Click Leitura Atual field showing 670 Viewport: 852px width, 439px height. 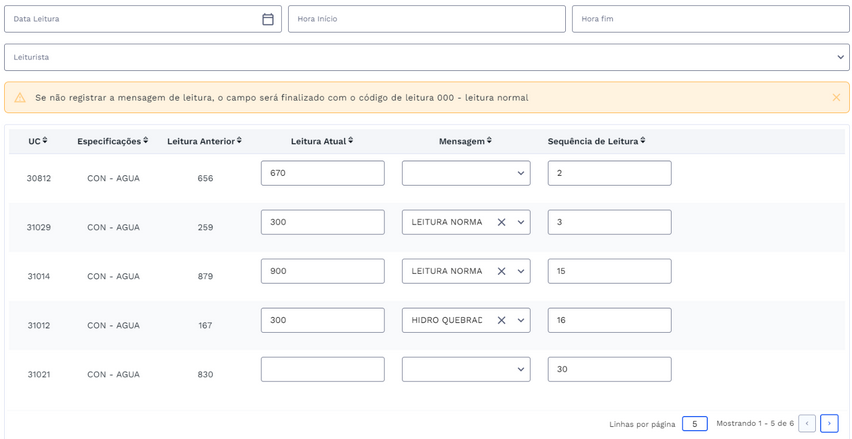(322, 173)
